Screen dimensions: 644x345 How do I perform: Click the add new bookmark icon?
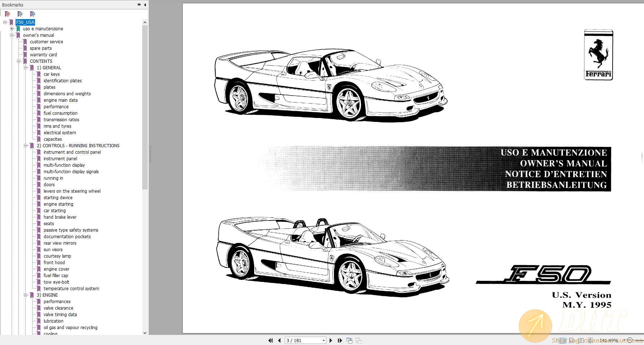pos(20,14)
